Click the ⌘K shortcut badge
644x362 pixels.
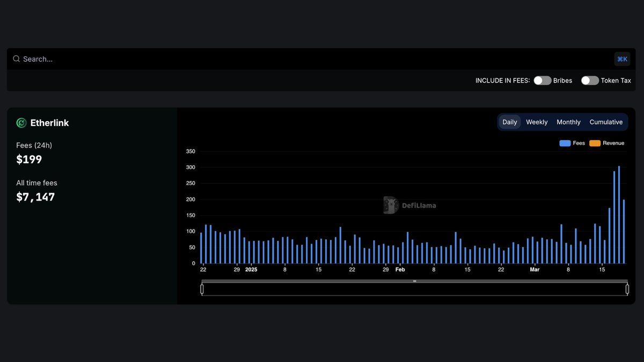(622, 59)
